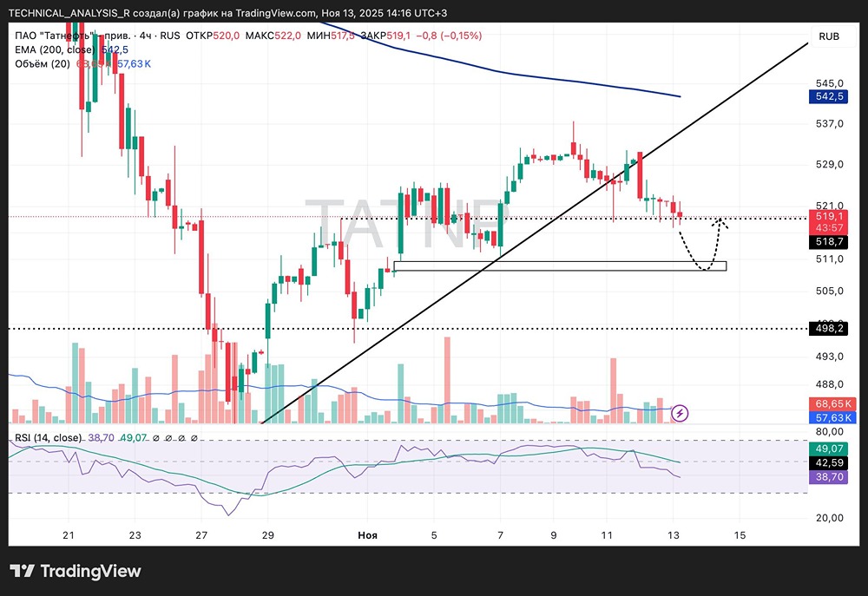
Task: Click the 537,0 price scale value
Action: click(829, 123)
